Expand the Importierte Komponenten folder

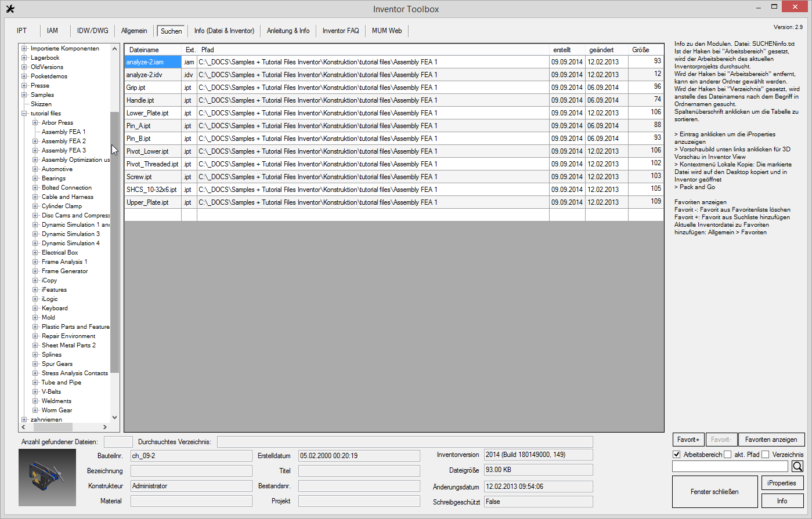(x=24, y=49)
